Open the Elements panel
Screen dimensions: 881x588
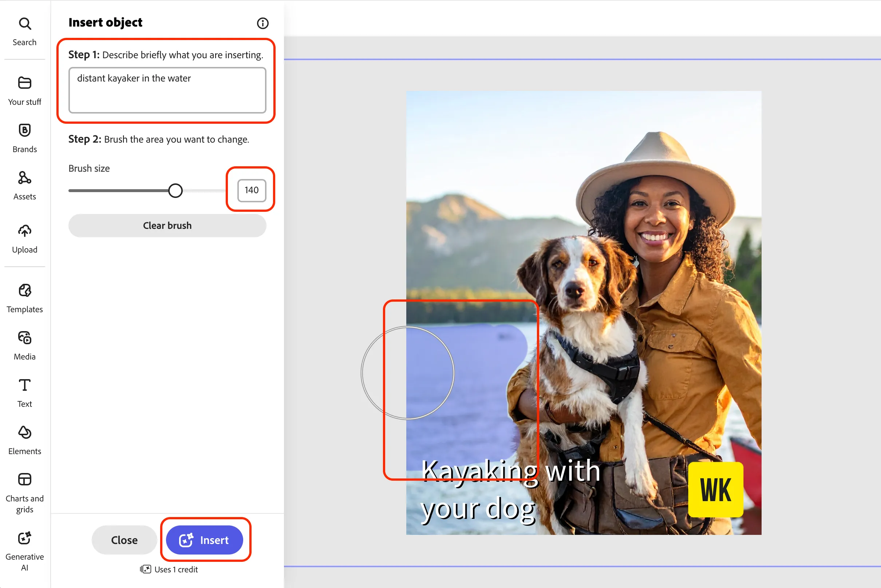click(25, 440)
